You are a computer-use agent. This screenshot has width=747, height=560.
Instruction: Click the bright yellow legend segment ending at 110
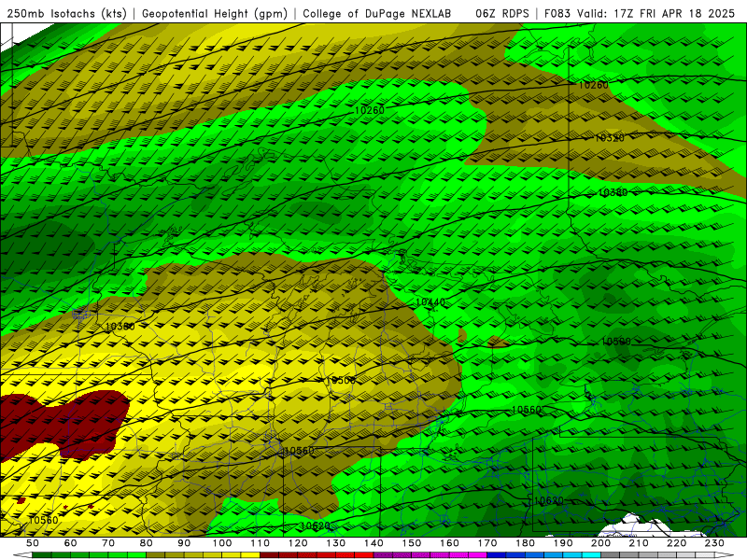click(x=250, y=555)
